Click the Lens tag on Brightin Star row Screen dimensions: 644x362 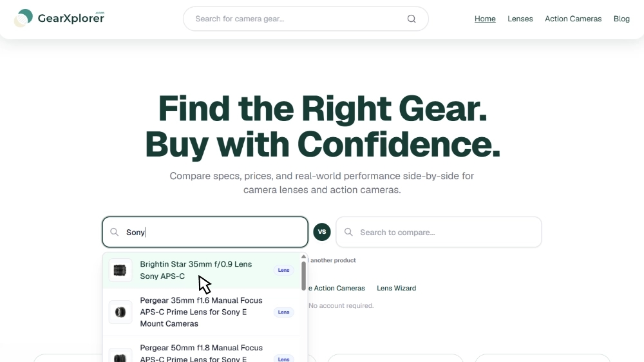(284, 271)
